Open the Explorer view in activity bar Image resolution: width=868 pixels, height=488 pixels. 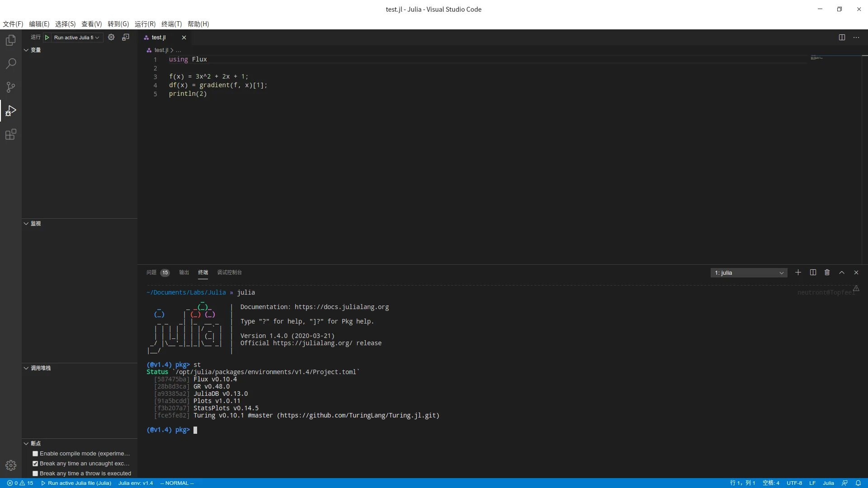pyautogui.click(x=11, y=40)
